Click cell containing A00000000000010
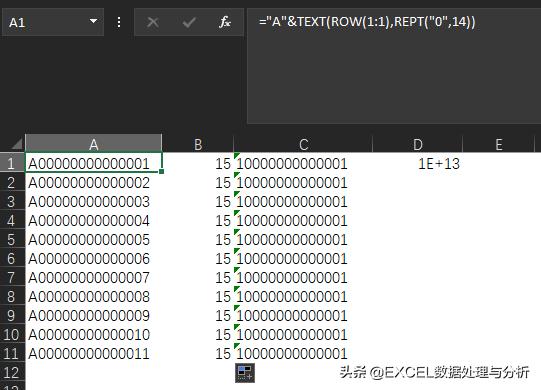Viewport: 541px width, 390px height. pos(94,334)
